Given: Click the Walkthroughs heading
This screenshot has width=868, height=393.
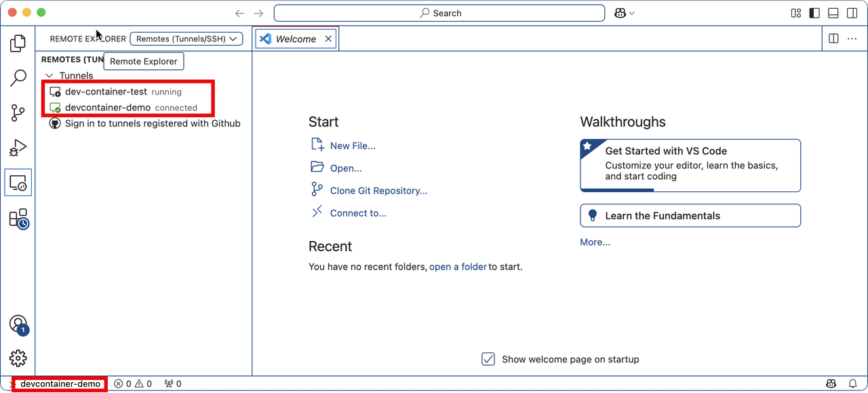Looking at the screenshot, I should click(x=623, y=122).
